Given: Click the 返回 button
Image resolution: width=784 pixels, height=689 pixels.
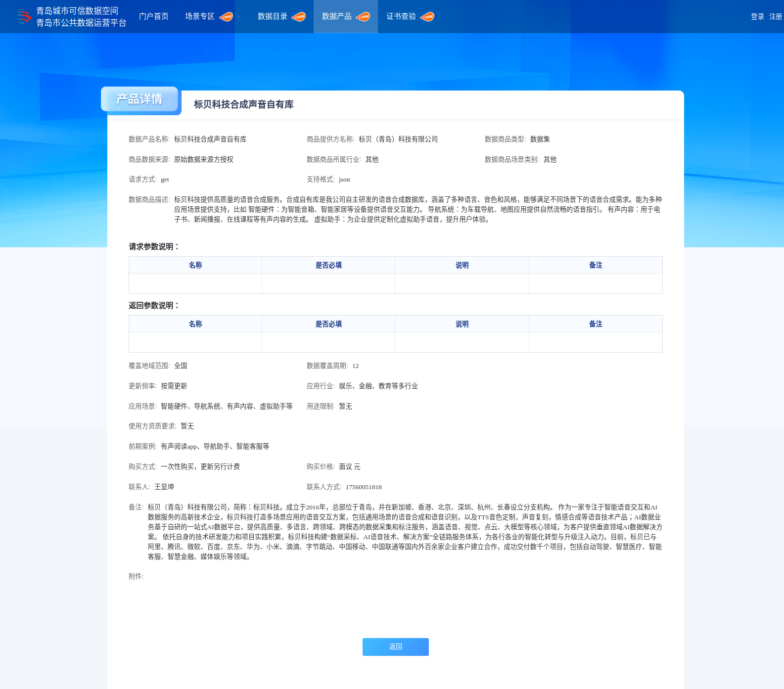Looking at the screenshot, I should click(396, 647).
